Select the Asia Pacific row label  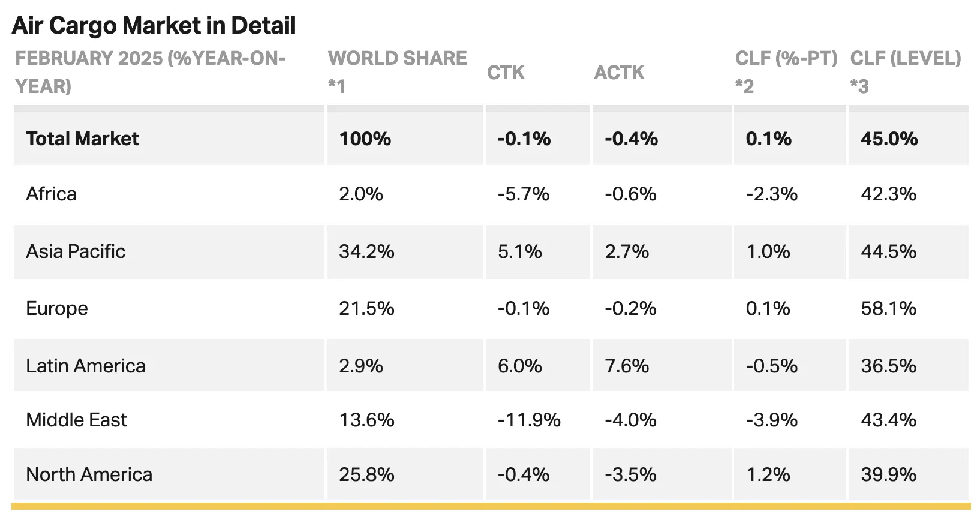pyautogui.click(x=76, y=251)
